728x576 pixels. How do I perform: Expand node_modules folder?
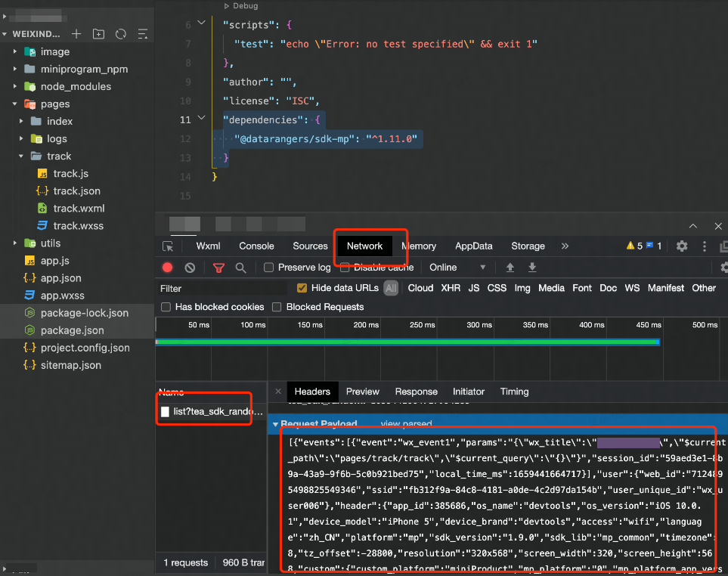[x=15, y=86]
